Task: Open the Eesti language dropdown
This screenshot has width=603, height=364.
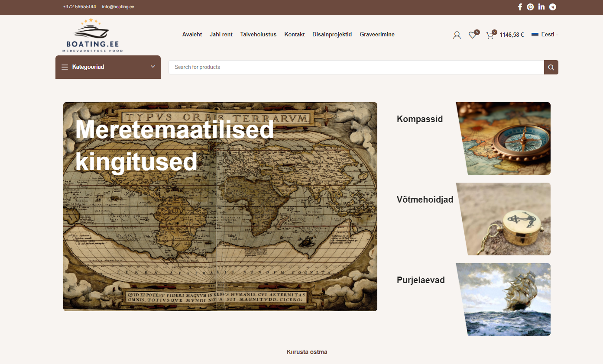Action: [545, 35]
